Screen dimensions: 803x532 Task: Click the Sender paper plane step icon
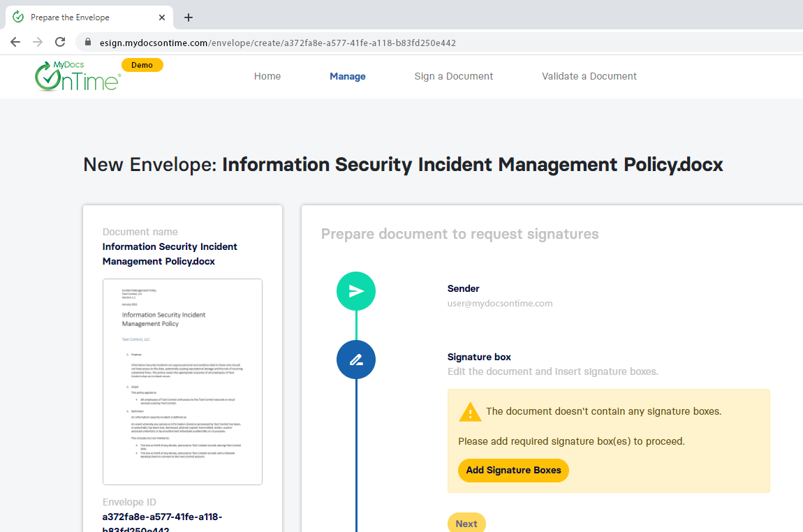click(356, 291)
